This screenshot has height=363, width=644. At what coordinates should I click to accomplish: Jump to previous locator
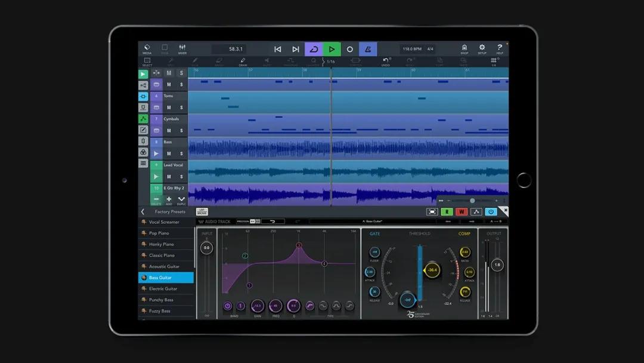[x=278, y=50]
